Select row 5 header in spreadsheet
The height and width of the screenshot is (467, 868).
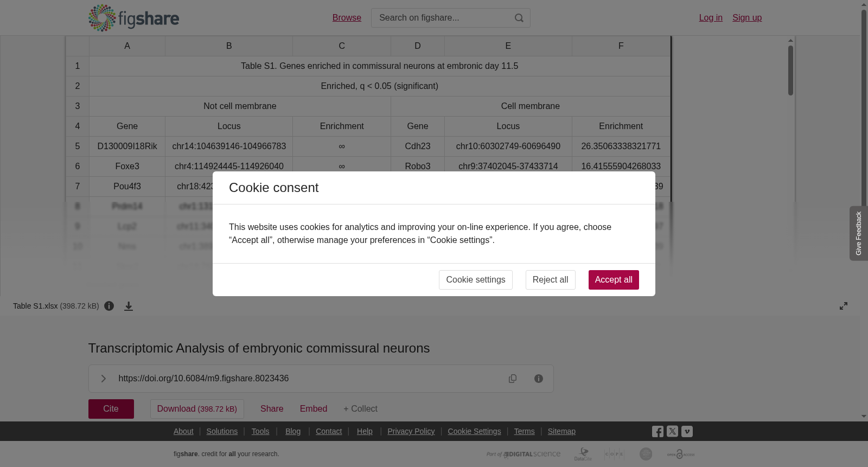[78, 146]
